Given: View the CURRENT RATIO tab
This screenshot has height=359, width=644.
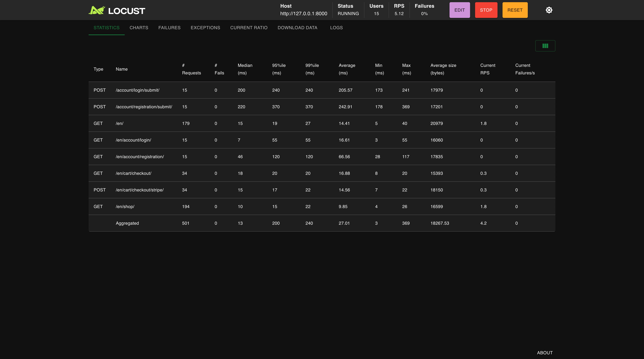Looking at the screenshot, I should [249, 27].
